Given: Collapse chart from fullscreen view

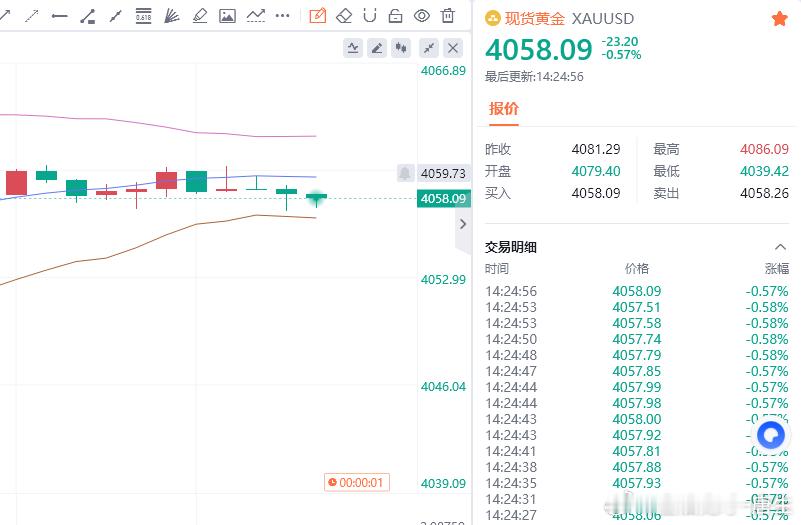Looking at the screenshot, I should [429, 48].
